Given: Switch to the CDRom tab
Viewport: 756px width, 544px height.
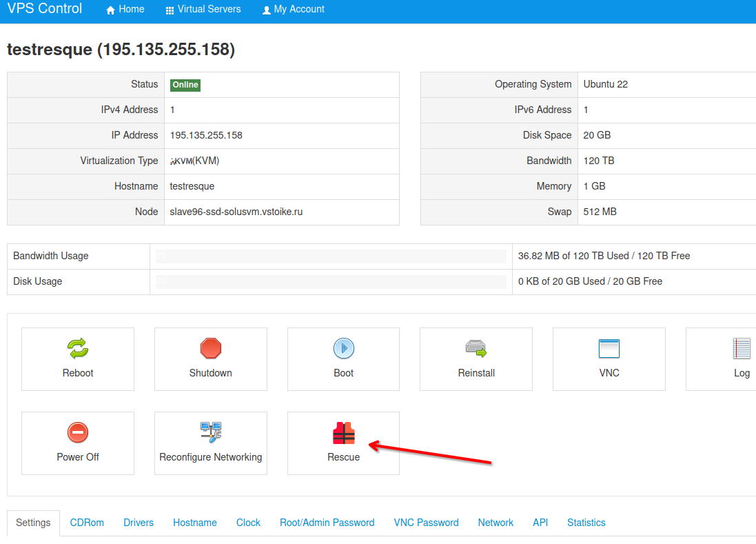Looking at the screenshot, I should (x=87, y=523).
